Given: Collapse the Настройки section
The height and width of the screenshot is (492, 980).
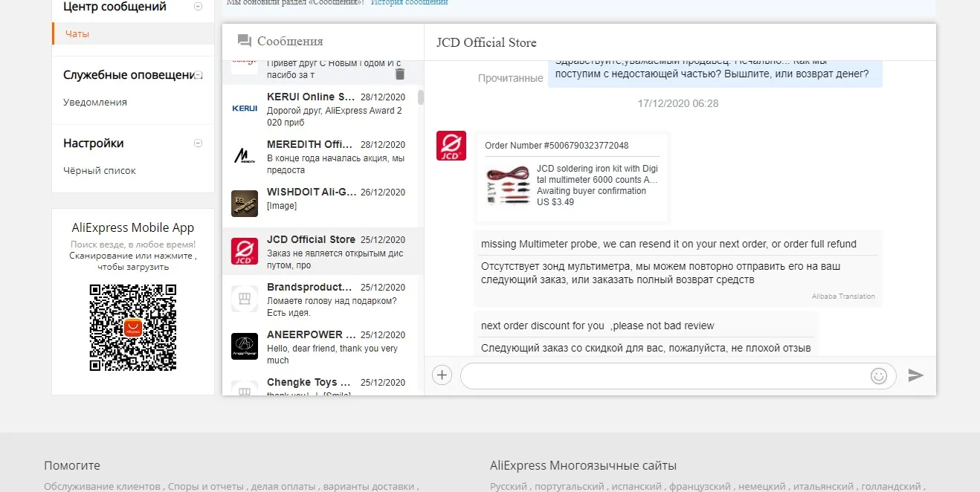Looking at the screenshot, I should 198,143.
